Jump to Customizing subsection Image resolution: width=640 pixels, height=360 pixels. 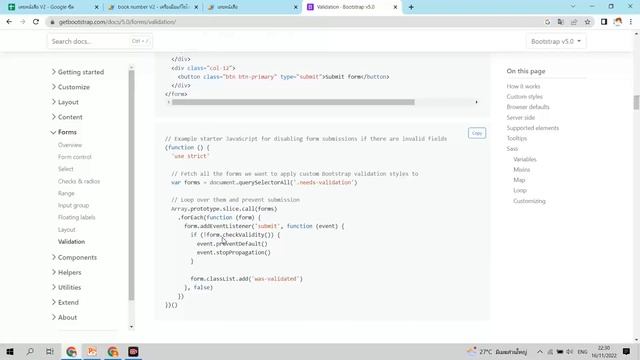click(529, 201)
